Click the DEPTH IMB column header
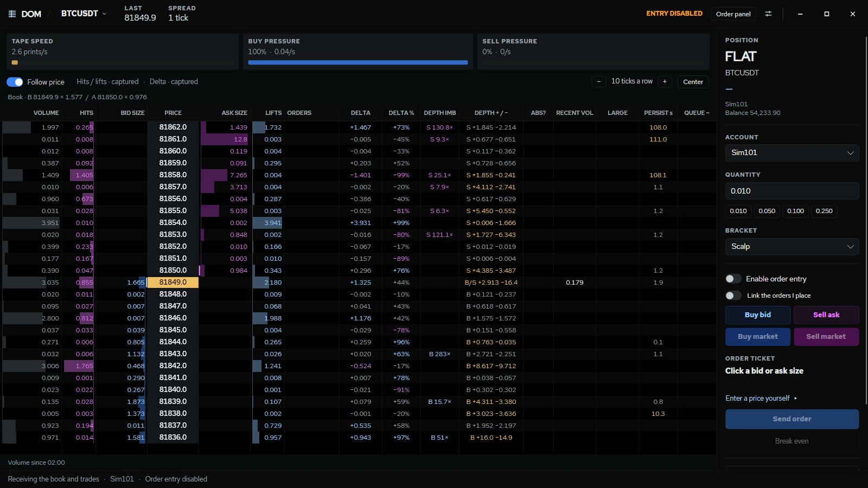Viewport: 868px width, 488px height. pos(440,113)
